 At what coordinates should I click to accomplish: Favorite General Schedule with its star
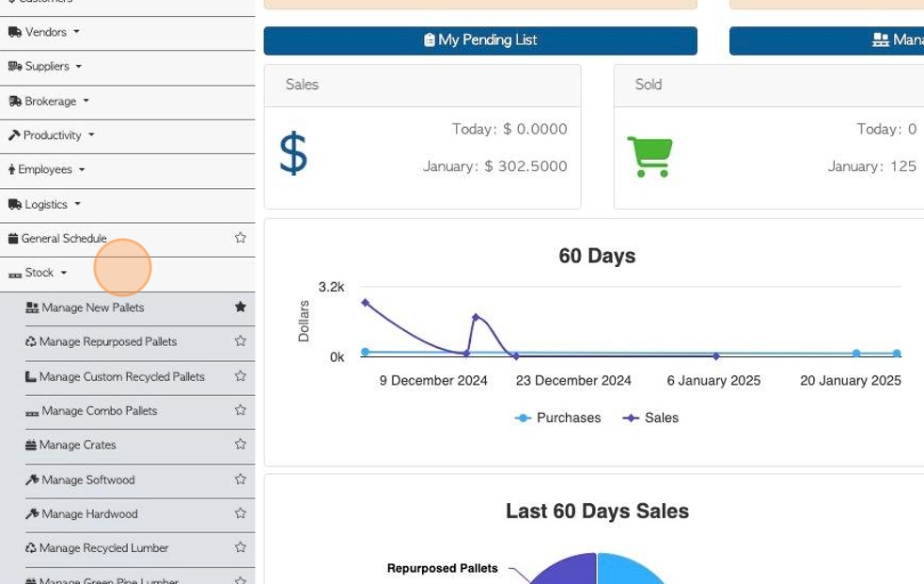point(241,238)
